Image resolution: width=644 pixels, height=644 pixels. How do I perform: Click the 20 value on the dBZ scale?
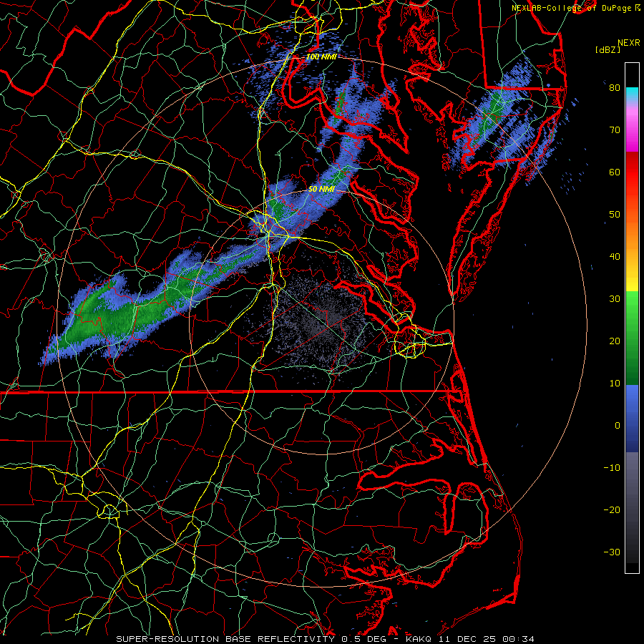615,341
